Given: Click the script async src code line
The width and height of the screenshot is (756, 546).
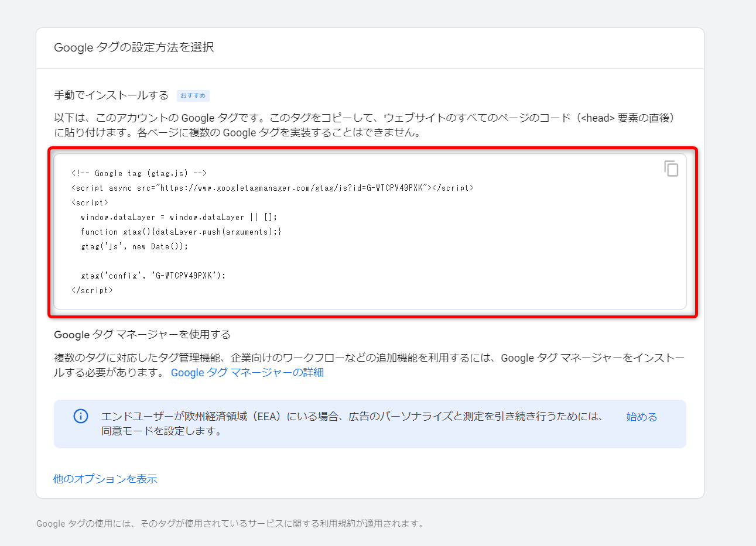Looking at the screenshot, I should [272, 188].
